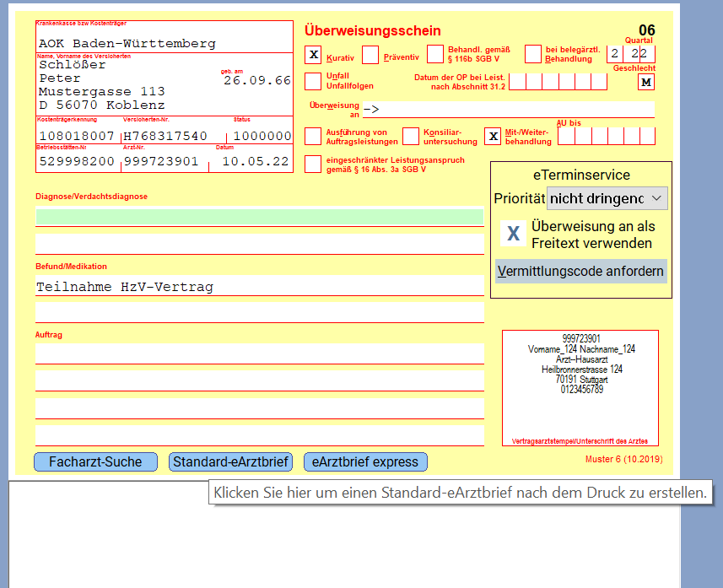This screenshot has height=588, width=723.
Task: Check the Konsiliar-untersuchung box
Action: point(411,136)
